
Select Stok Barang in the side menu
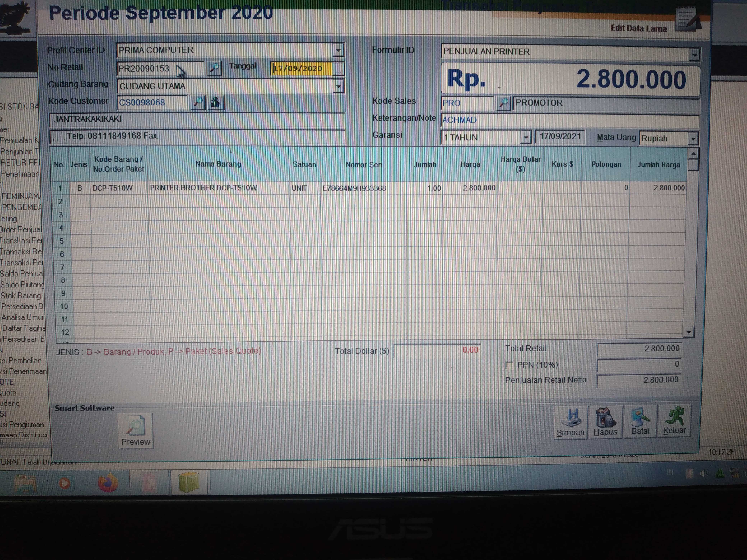(21, 295)
